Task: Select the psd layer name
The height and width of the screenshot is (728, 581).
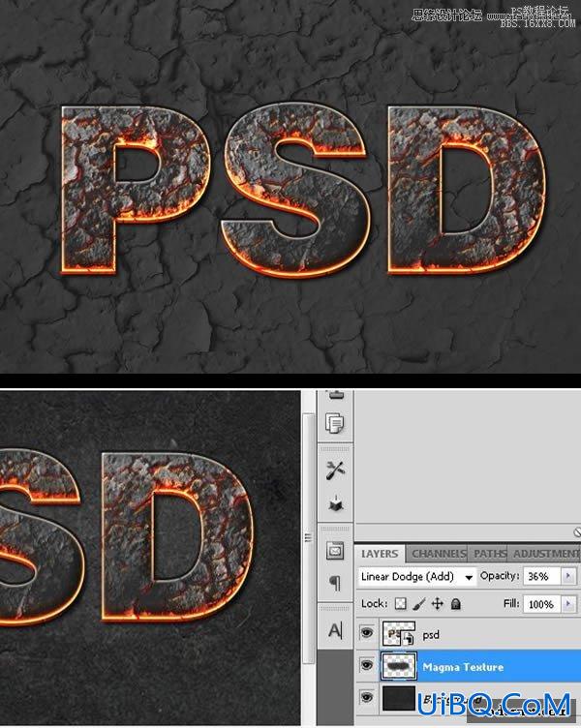Action: click(431, 635)
